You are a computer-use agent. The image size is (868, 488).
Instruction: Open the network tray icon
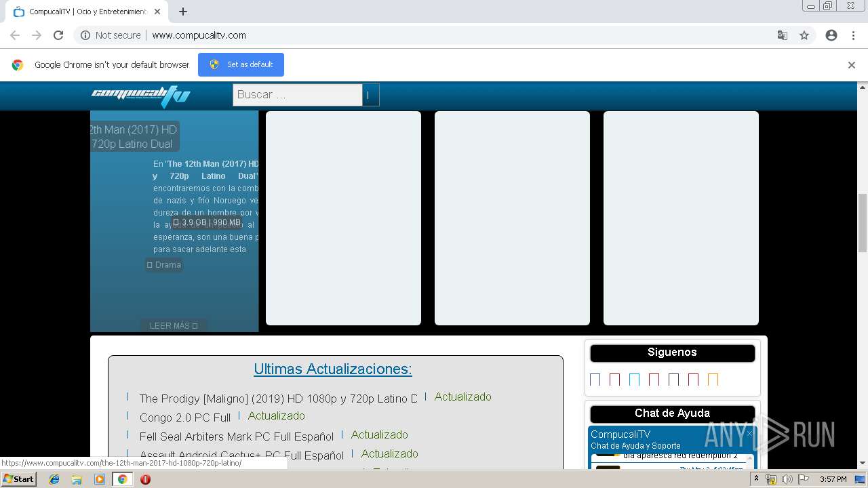[771, 479]
